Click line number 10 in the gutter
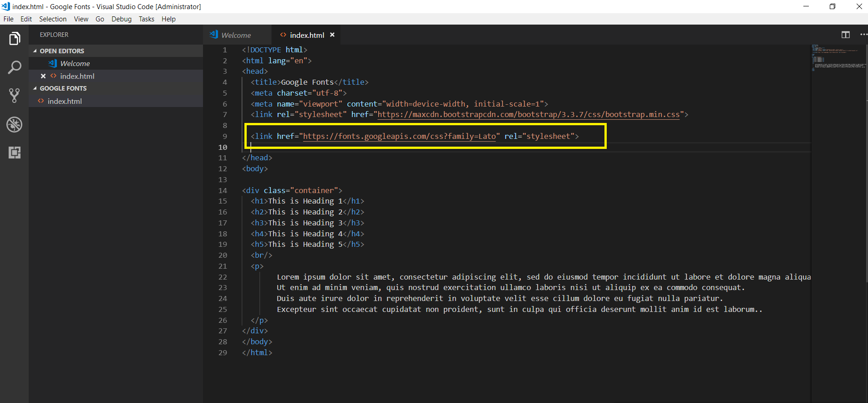Screen dimensions: 868x403 (x=223, y=147)
